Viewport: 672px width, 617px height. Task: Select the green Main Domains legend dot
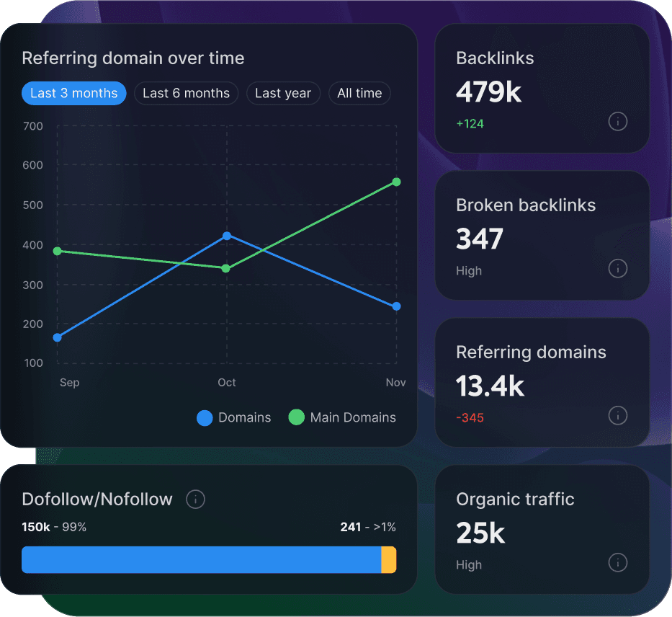(x=296, y=417)
